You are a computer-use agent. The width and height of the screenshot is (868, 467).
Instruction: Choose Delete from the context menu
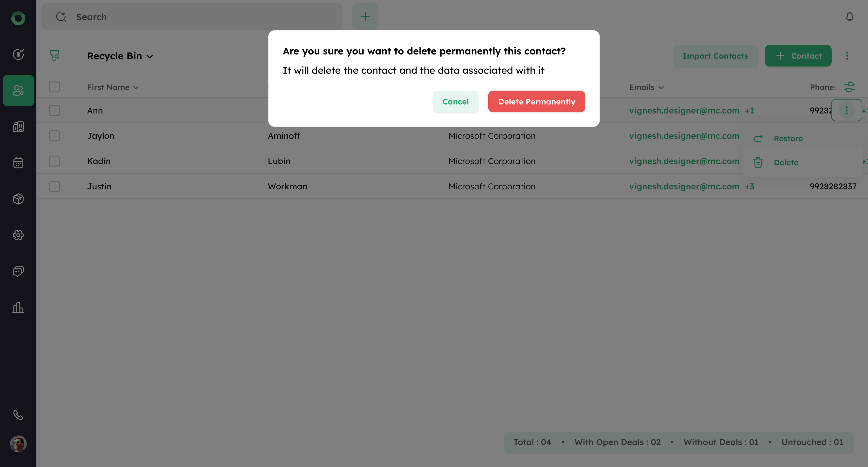[x=786, y=163]
